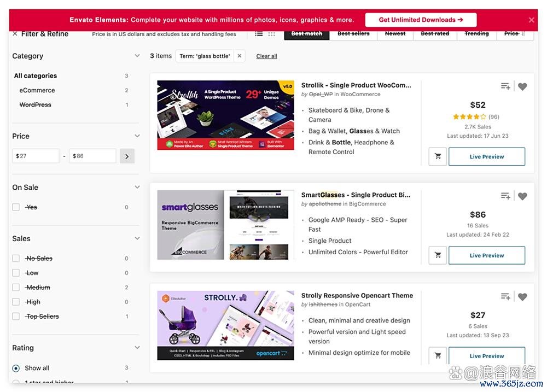Check the Medium sales filter
Image resolution: width=547 pixels, height=392 pixels.
click(16, 288)
